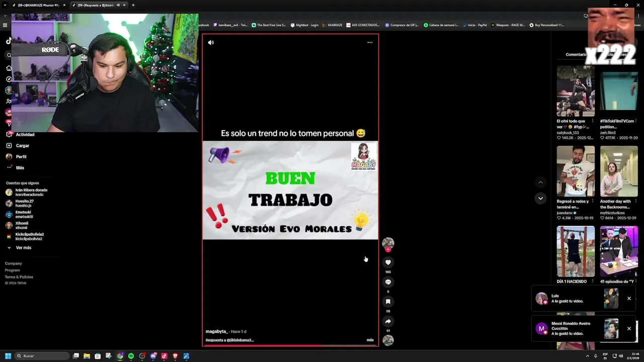Open the Task View taskbar button
This screenshot has width=644, height=362.
pos(75,356)
